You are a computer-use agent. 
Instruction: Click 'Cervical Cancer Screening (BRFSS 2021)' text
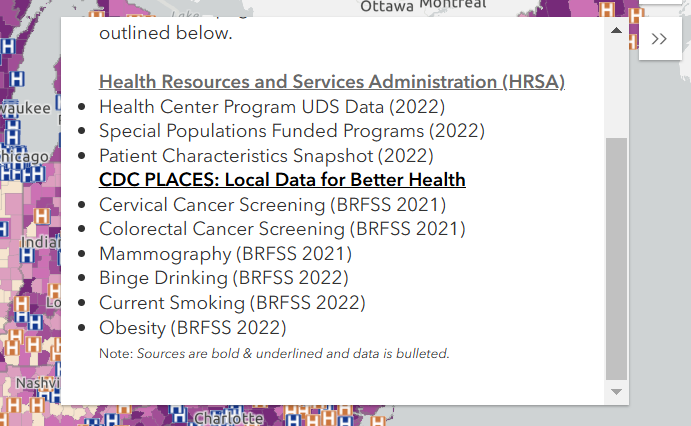[x=272, y=205]
